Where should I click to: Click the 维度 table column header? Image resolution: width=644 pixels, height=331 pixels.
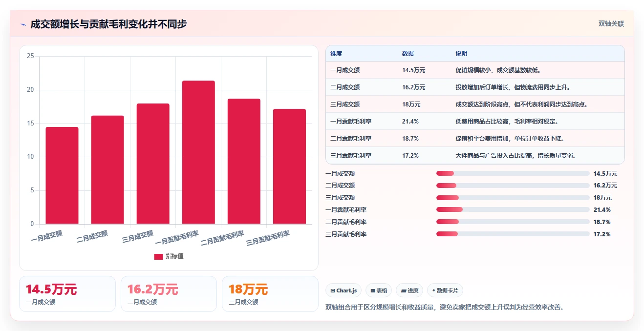tap(336, 54)
